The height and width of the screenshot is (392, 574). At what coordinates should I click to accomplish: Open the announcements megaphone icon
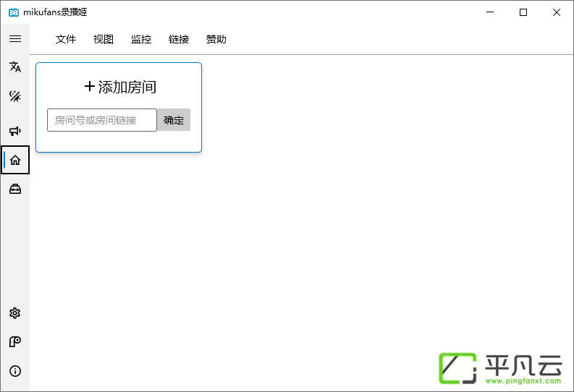coord(15,131)
